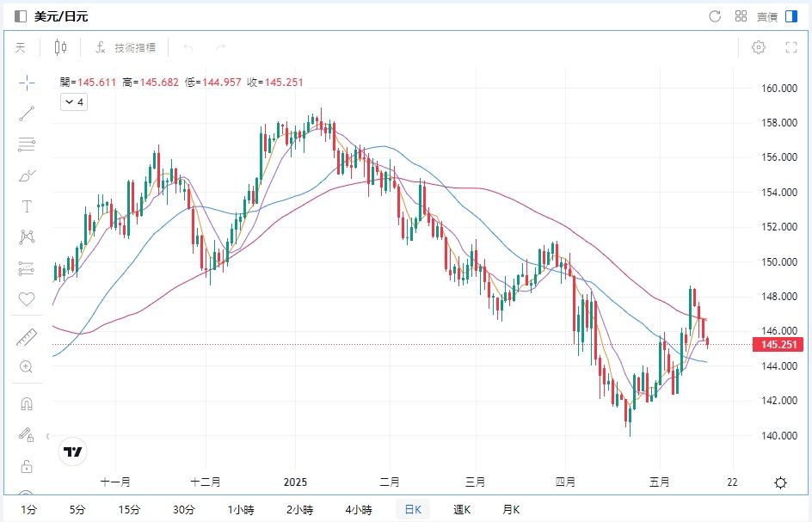Choose the brush drawing tool
Image resolution: width=812 pixels, height=522 pixels.
(27, 175)
